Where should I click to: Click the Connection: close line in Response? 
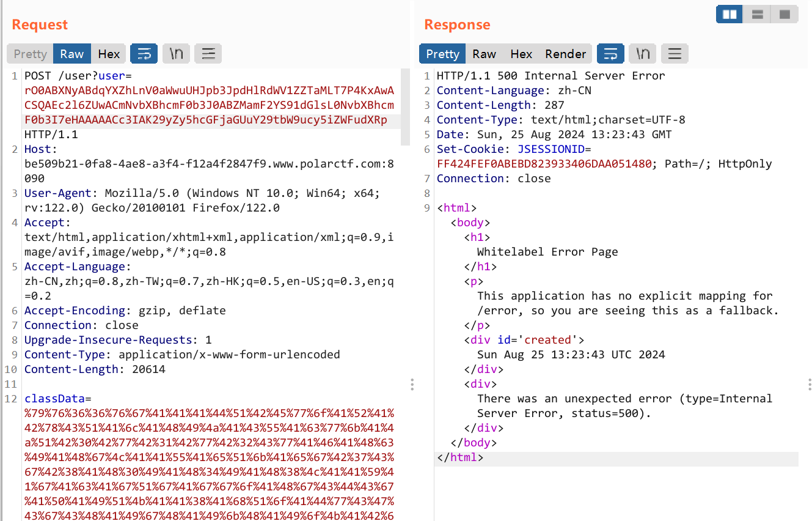coord(494,179)
